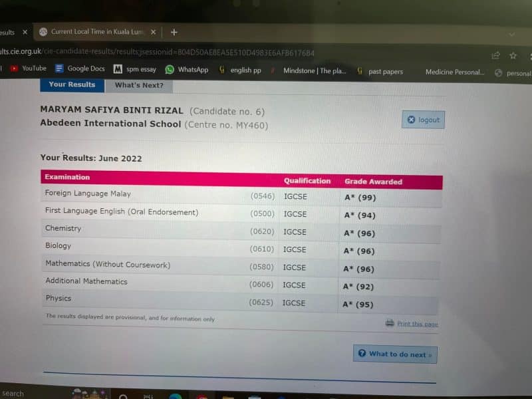Bookmark this page using the star icon
The width and height of the screenshot is (532, 399).
pos(513,57)
